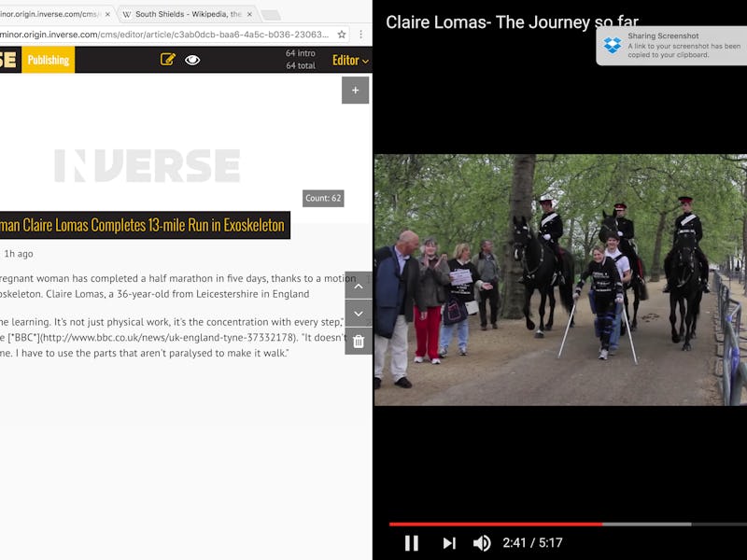The width and height of the screenshot is (747, 560).
Task: Move paragraph block down with chevron
Action: 359,314
